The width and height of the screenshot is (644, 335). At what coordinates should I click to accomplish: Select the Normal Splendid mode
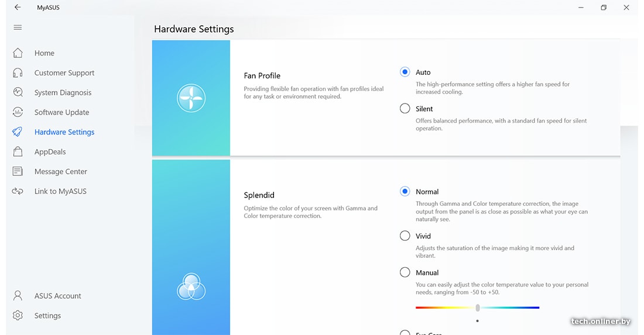tap(405, 192)
